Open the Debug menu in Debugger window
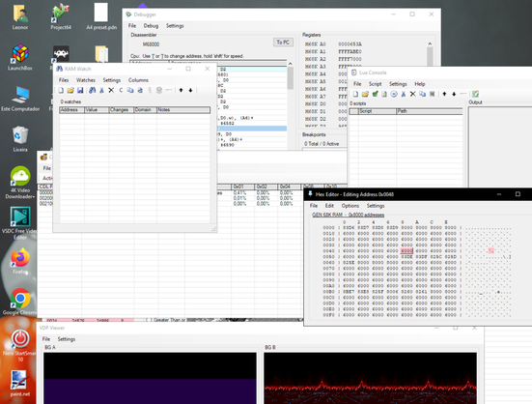This screenshot has height=404, width=532. click(x=151, y=26)
